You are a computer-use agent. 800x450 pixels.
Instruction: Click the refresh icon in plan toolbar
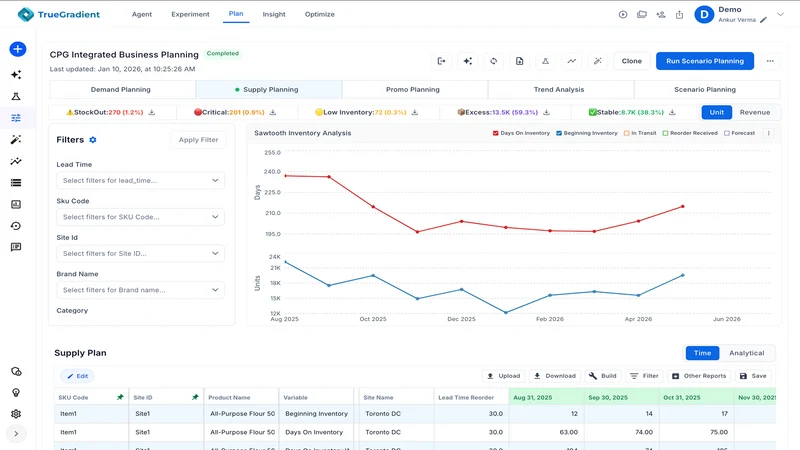coord(493,61)
